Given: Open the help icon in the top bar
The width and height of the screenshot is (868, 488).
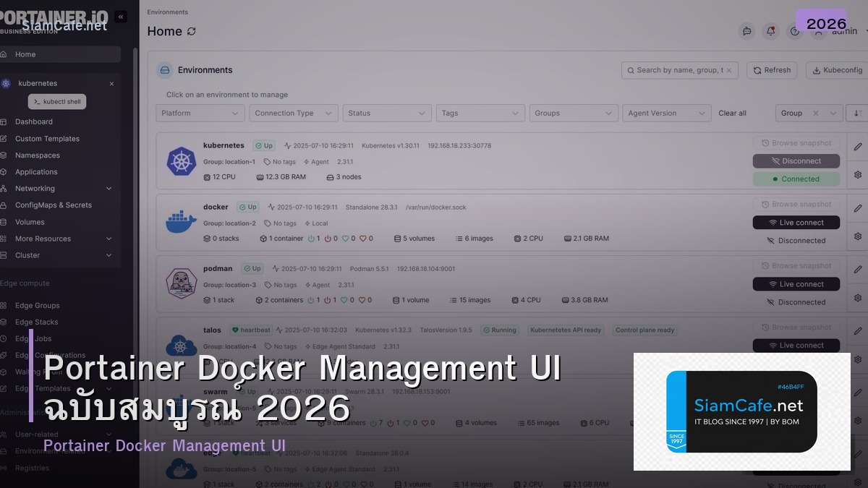Looking at the screenshot, I should click(794, 31).
